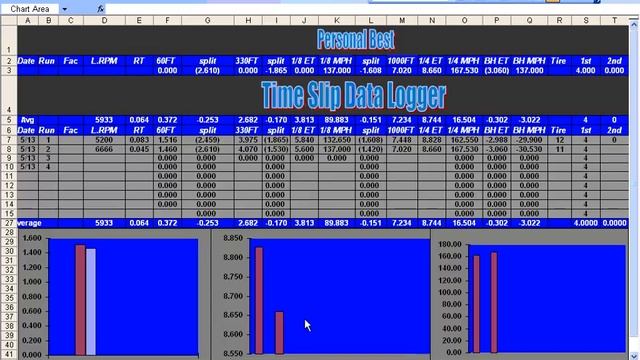Click the light blue bar in first chart
The height and width of the screenshot is (360, 640).
coord(91,302)
